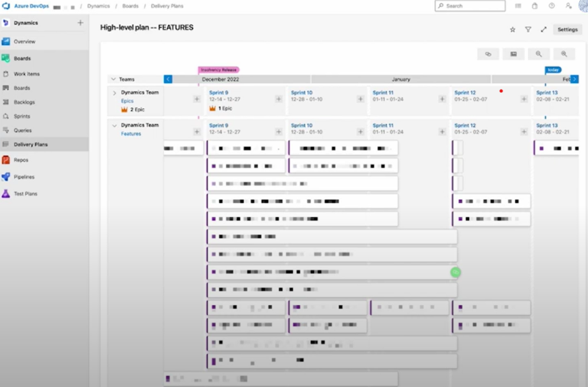Image resolution: width=588 pixels, height=387 pixels.
Task: Expand the Dynamics Team Epics row
Action: pyautogui.click(x=114, y=93)
